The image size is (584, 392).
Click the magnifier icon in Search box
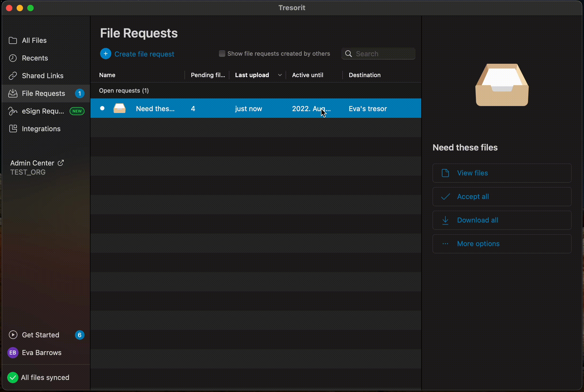(x=348, y=54)
